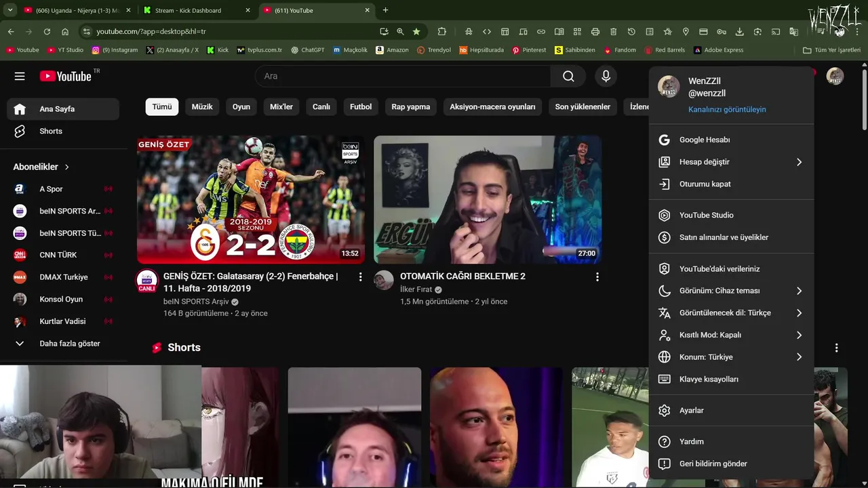Open Kurtlar Vadisi subscription channel
Viewport: 868px width, 488px height.
coord(63,321)
